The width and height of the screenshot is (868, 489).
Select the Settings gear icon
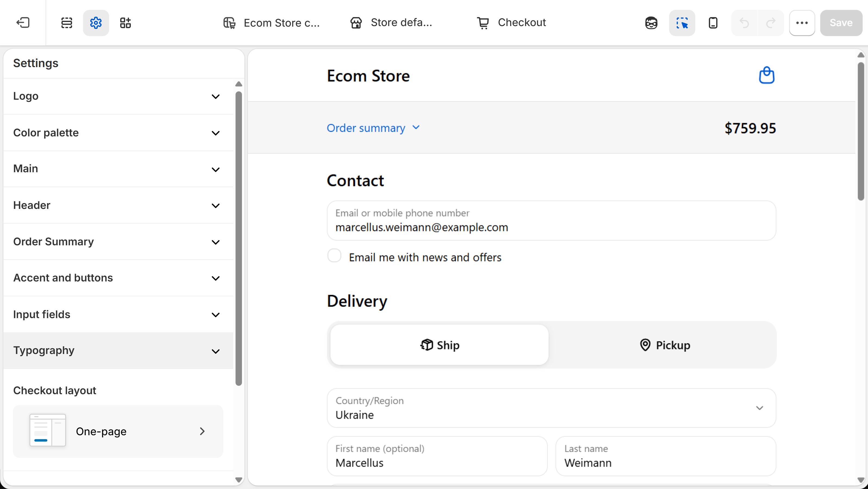click(96, 23)
